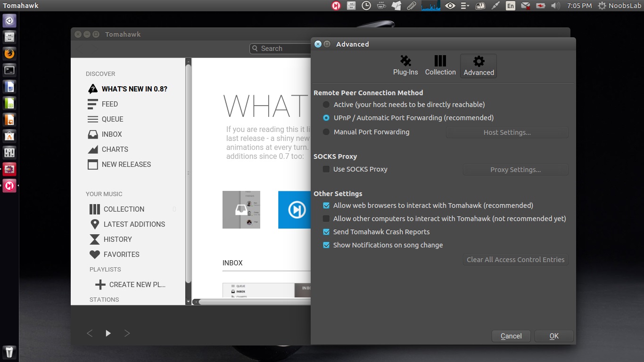Viewport: 644px width, 362px height.
Task: Open Host Settings button
Action: (x=507, y=132)
